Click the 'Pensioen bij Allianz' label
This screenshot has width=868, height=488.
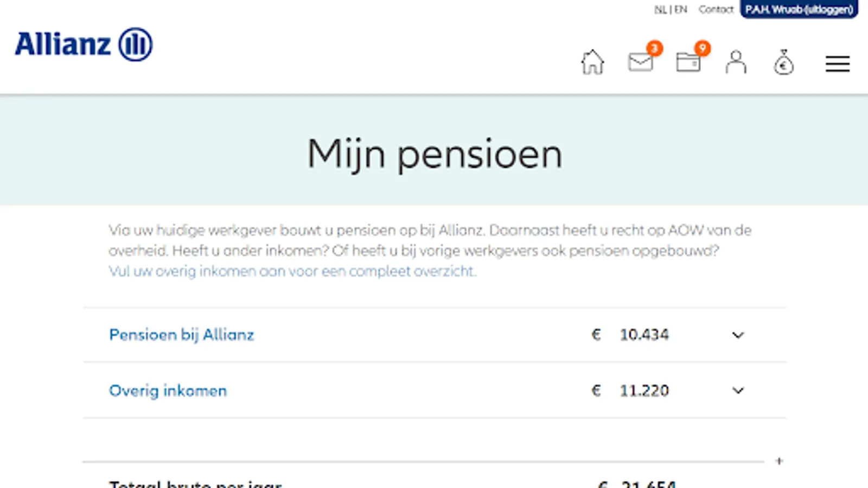(181, 335)
